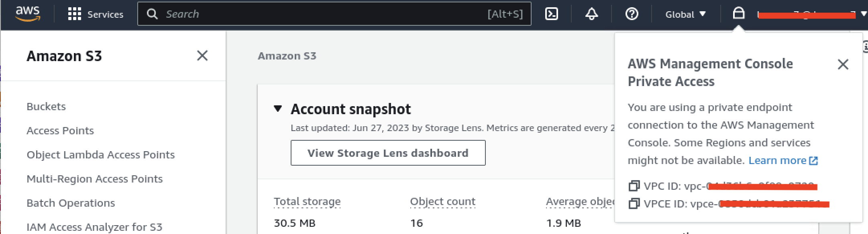Open the Services grid menu
The image size is (868, 234).
point(96,14)
